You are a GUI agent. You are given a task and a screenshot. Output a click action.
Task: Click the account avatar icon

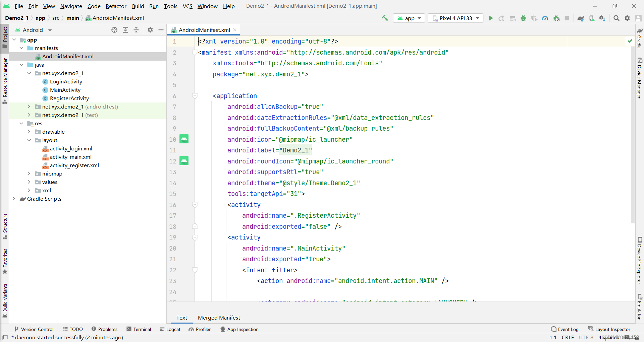[x=638, y=18]
